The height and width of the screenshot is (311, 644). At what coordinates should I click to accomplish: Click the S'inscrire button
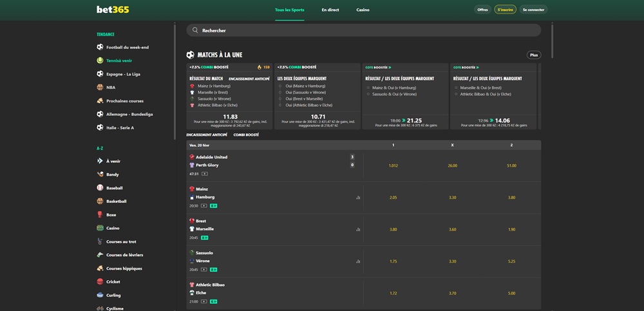coord(505,10)
